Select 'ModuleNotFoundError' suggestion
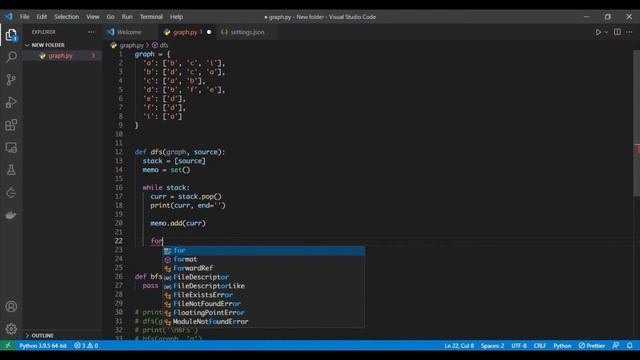Viewport: 640px width, 360px height. pyautogui.click(x=264, y=322)
